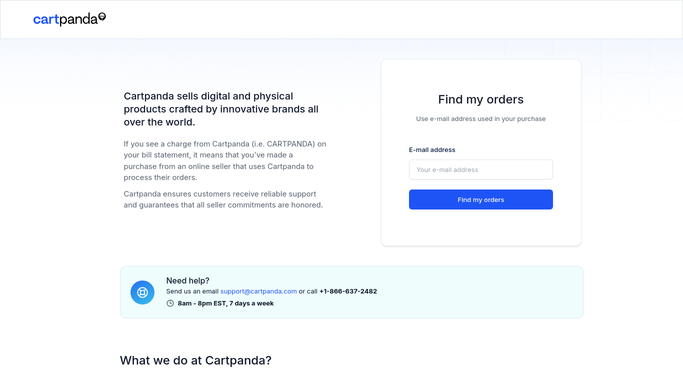Click the 8am - 8pm EST hours text
This screenshot has width=683, height=384.
226,303
